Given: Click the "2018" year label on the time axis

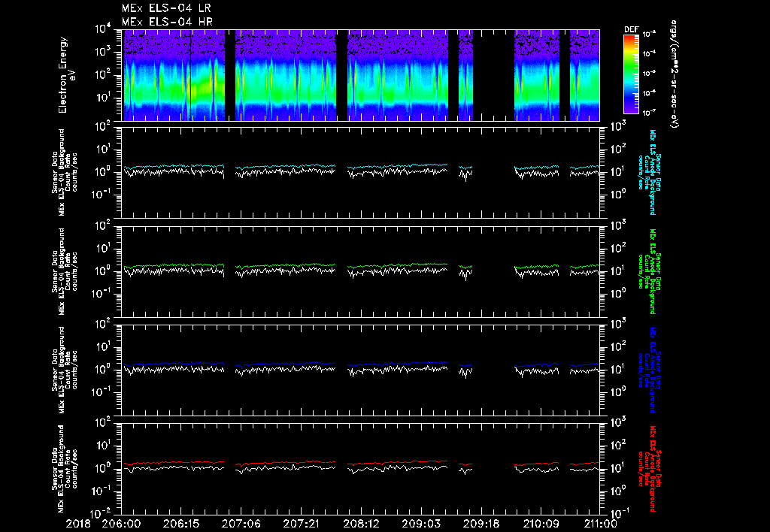Looking at the screenshot, I should [x=77, y=524].
